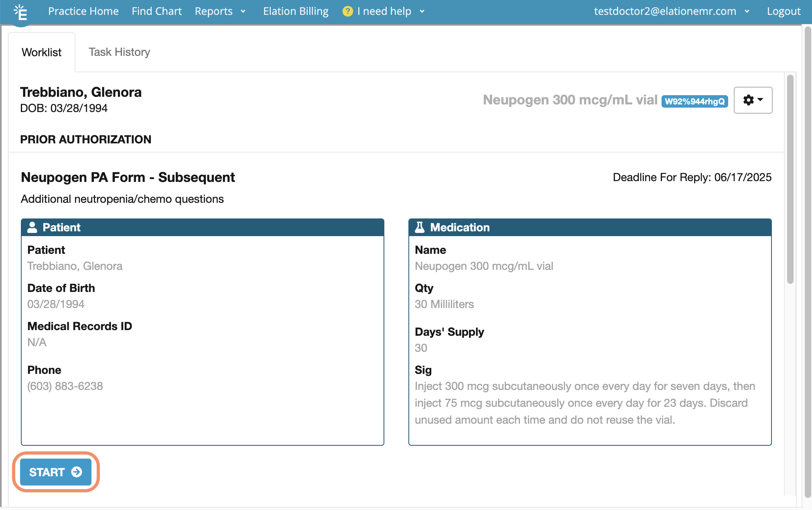
Task: Click the person icon on the Patient panel
Action: pyautogui.click(x=32, y=227)
